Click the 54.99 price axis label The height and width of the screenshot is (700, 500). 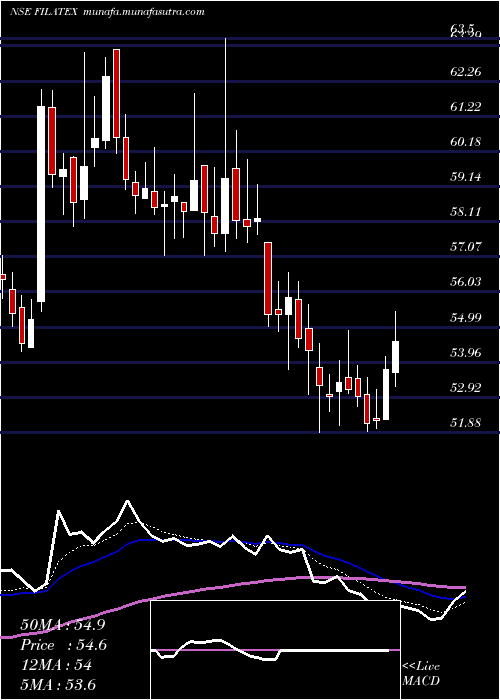(466, 317)
